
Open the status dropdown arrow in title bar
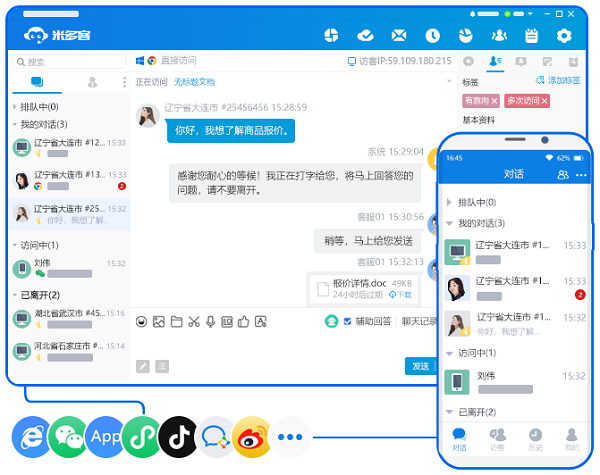click(x=530, y=14)
